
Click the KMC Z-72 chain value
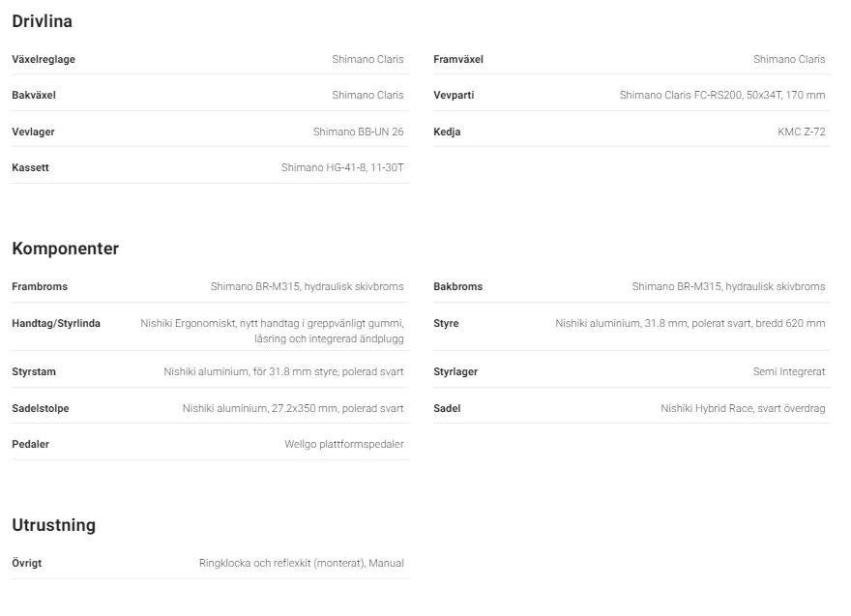point(801,132)
